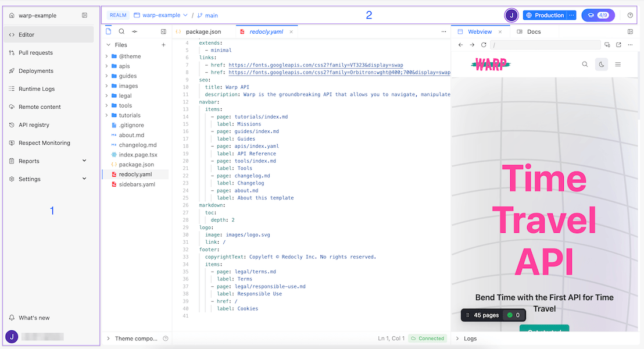The width and height of the screenshot is (644, 349).
Task: Select the main branch link
Action: (207, 15)
